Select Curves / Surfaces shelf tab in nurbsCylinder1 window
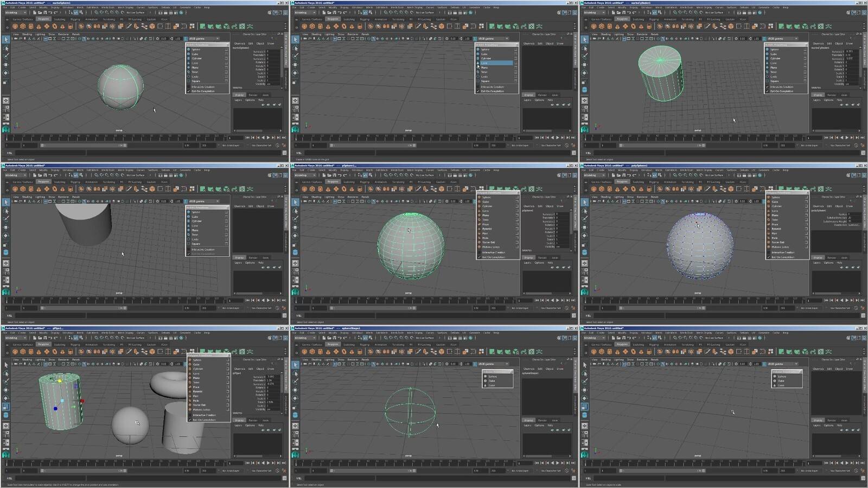Viewport: 868px width, 488px height. (x=602, y=19)
